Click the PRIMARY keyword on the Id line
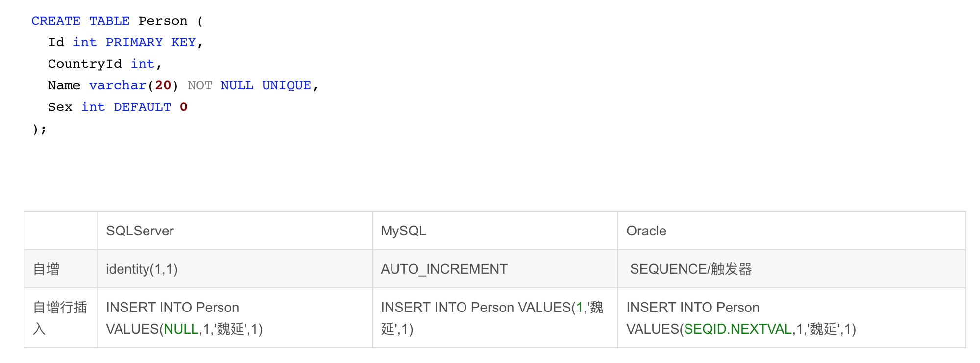Viewport: 980px width, 363px height. pyautogui.click(x=134, y=43)
